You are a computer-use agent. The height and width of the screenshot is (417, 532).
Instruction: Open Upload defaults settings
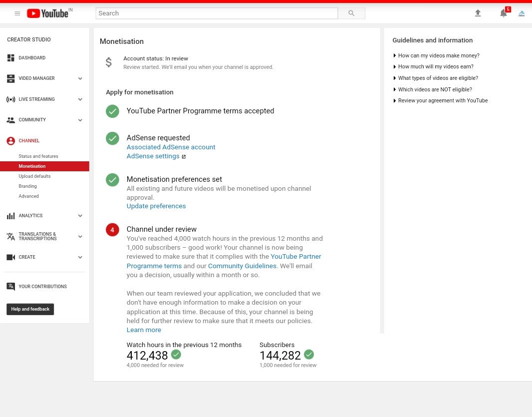(x=34, y=176)
